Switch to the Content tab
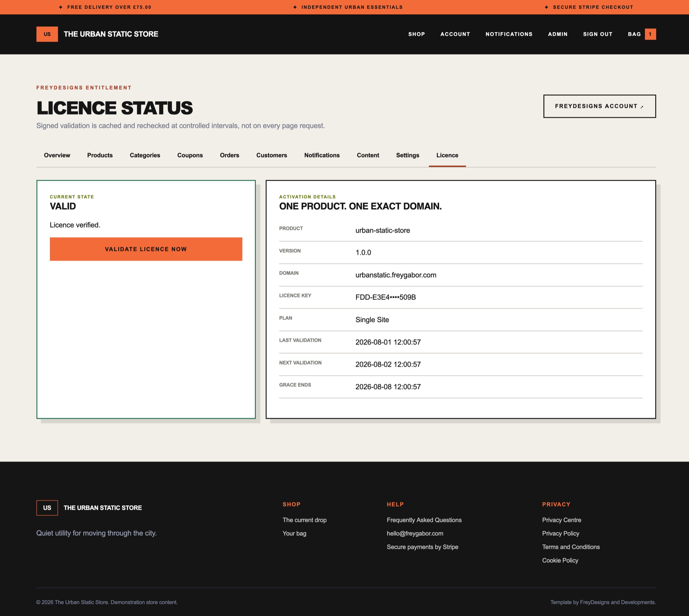This screenshot has height=616, width=689. tap(368, 155)
